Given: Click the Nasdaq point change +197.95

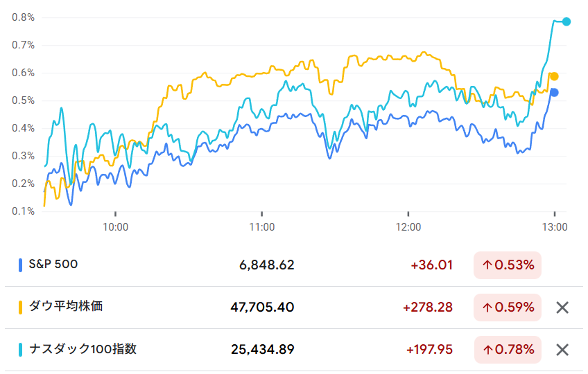Looking at the screenshot, I should (430, 350).
